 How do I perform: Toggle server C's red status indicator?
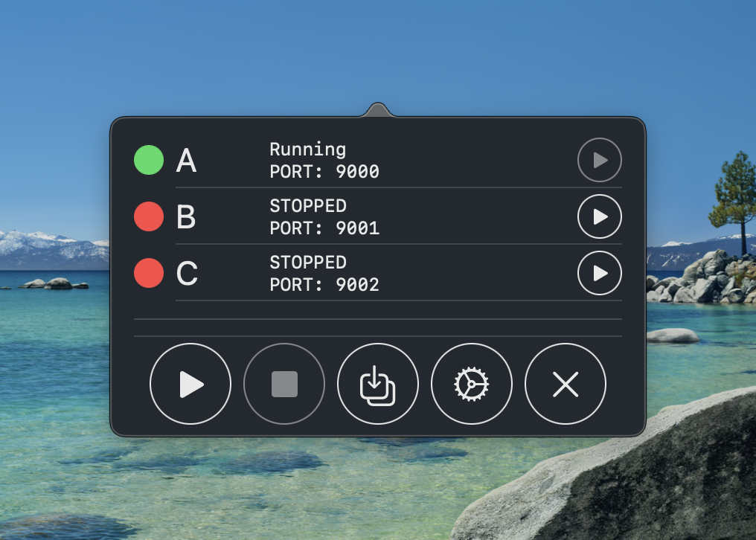[148, 273]
